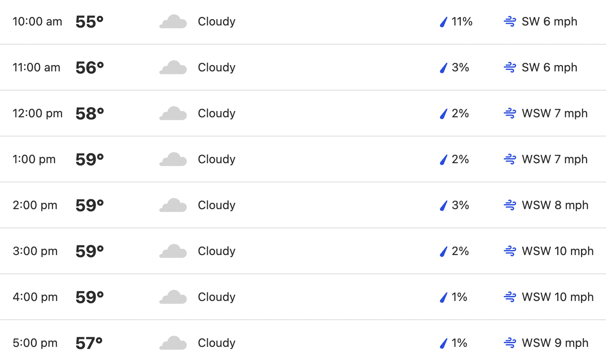Viewport: 606px width, 364px height.
Task: Click the cloud icon for 12:00 pm
Action: (173, 114)
